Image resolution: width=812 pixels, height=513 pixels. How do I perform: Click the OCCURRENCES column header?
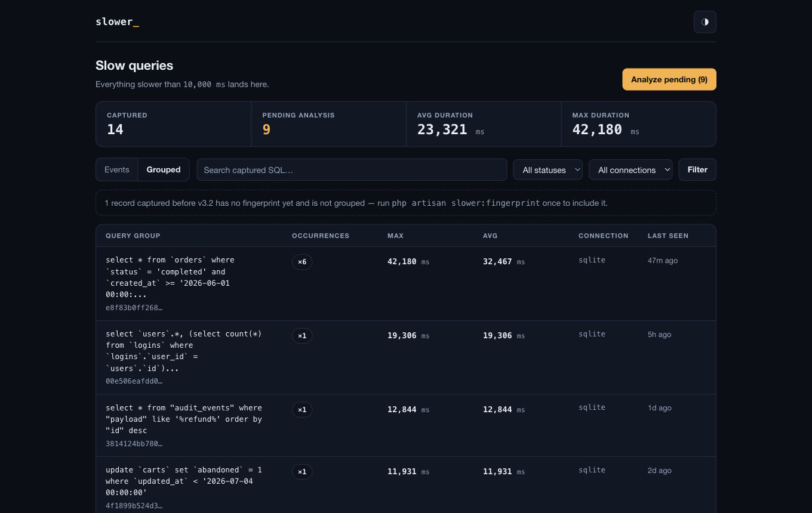[x=321, y=236]
